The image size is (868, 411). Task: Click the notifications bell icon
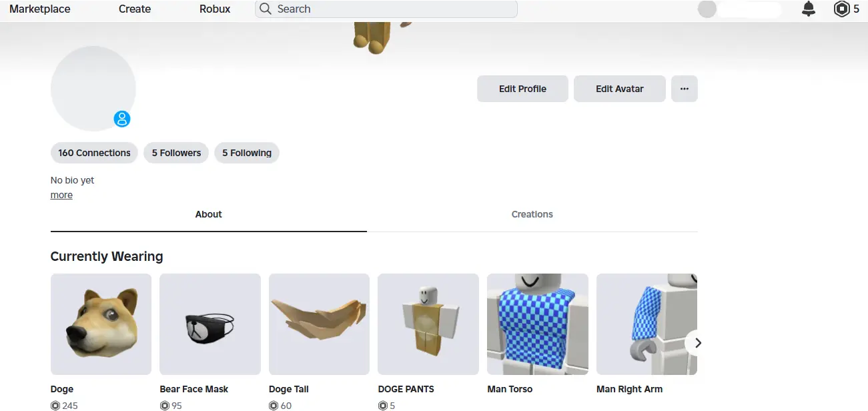tap(809, 9)
